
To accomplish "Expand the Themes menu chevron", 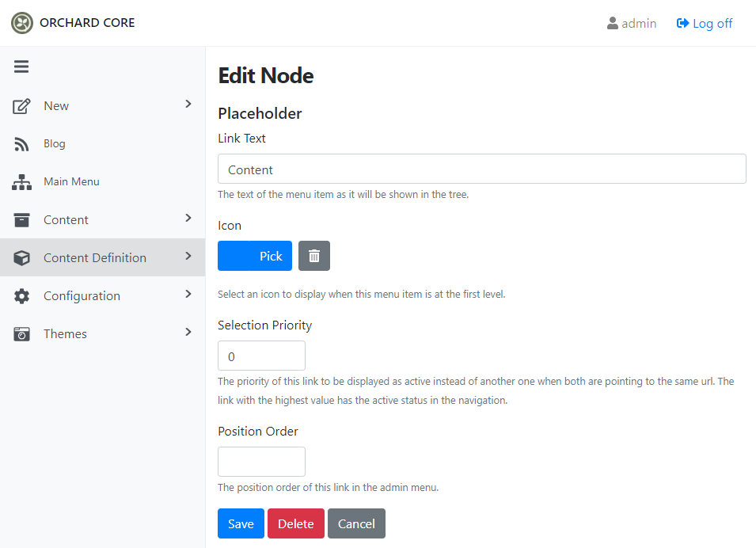I will click(188, 332).
